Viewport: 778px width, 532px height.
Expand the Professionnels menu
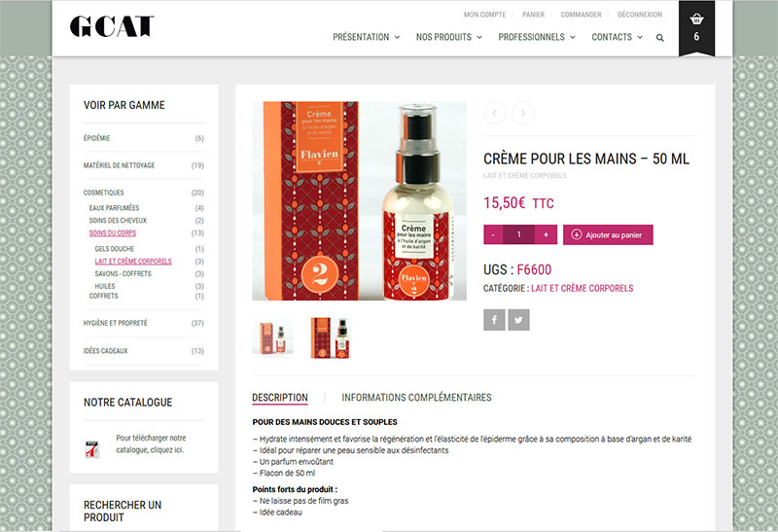[x=537, y=37]
